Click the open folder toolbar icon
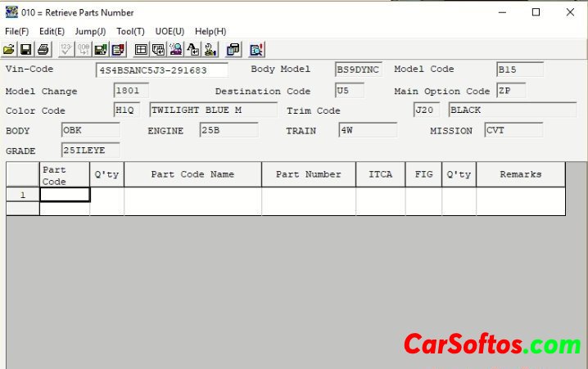Screen dimensions: 588x369 pyautogui.click(x=11, y=50)
